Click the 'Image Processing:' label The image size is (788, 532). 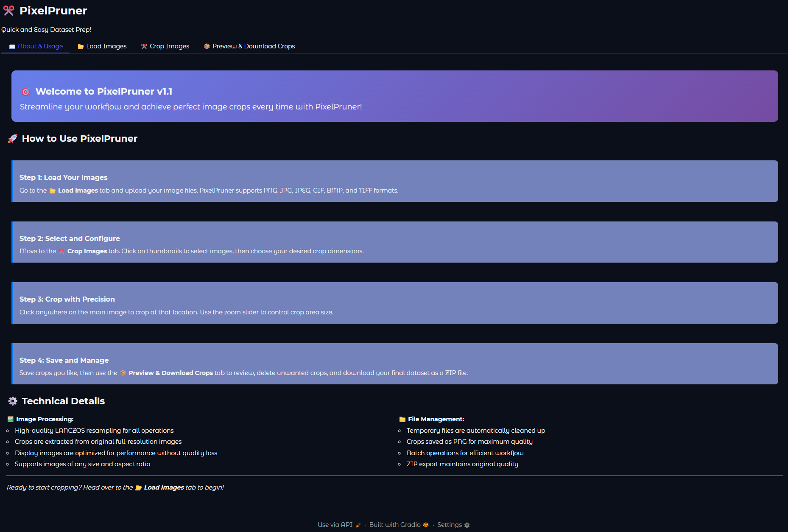click(x=45, y=419)
